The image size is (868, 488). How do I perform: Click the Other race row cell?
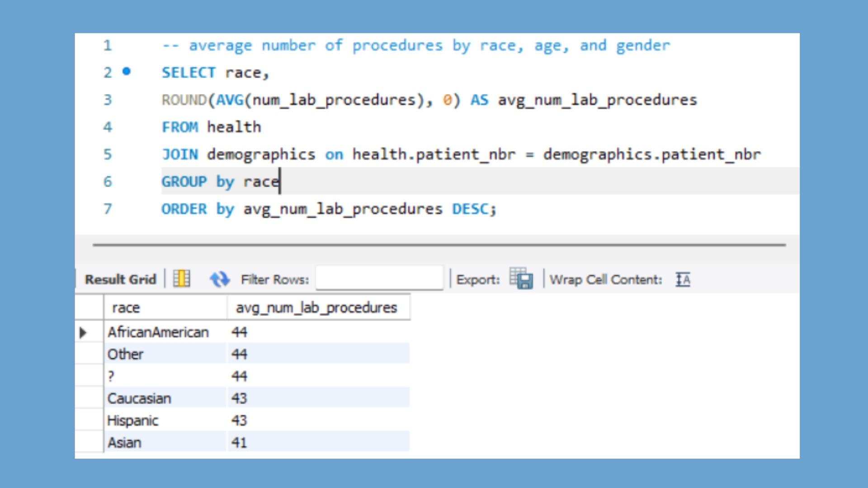point(126,354)
